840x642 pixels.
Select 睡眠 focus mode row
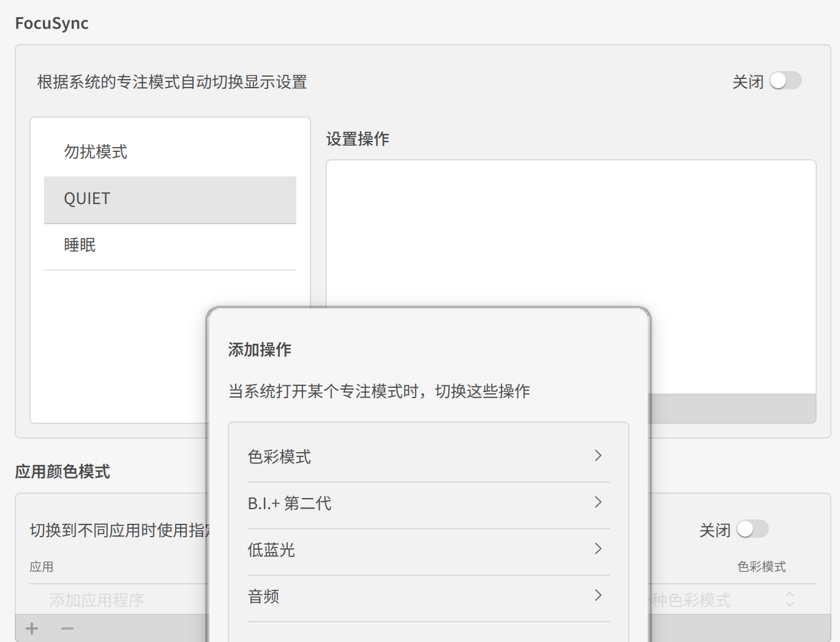[170, 246]
